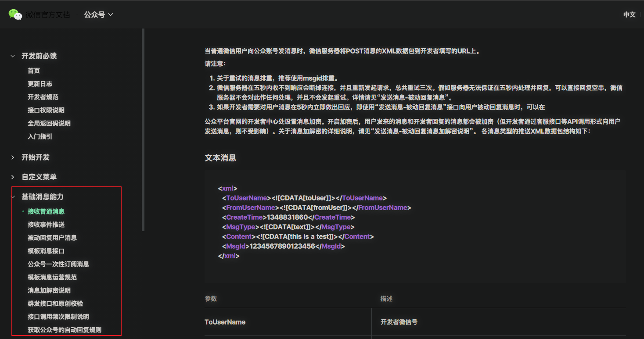Click the MsgType line in XML code

[288, 227]
